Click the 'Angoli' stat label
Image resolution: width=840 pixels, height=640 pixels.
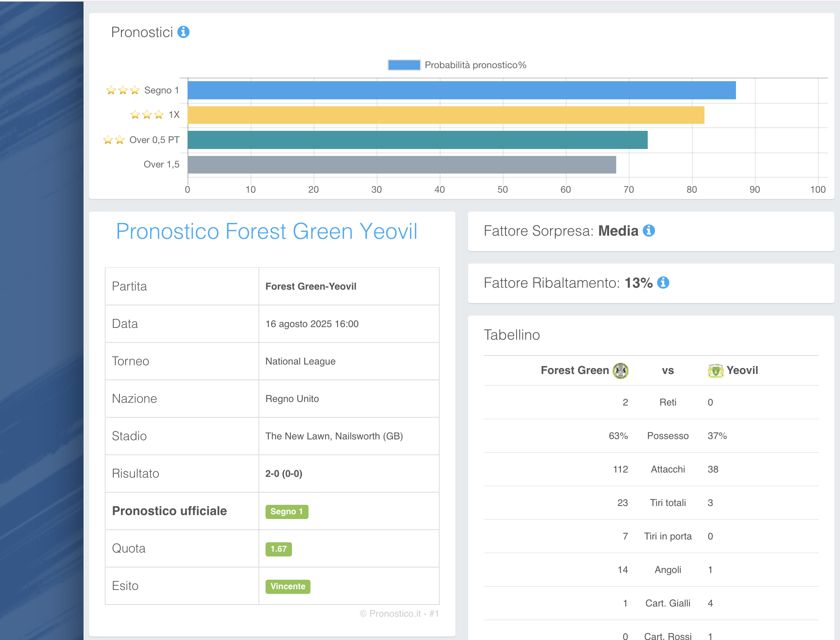[x=668, y=570]
